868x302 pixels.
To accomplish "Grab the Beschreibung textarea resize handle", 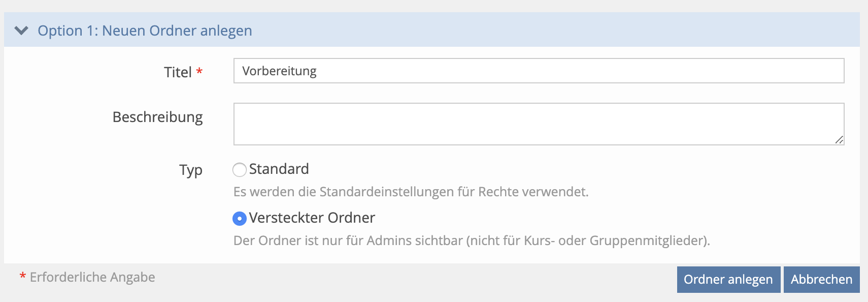I will tap(839, 140).
